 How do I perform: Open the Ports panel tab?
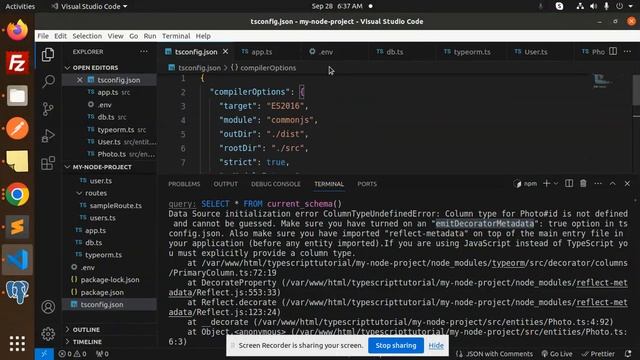click(367, 184)
